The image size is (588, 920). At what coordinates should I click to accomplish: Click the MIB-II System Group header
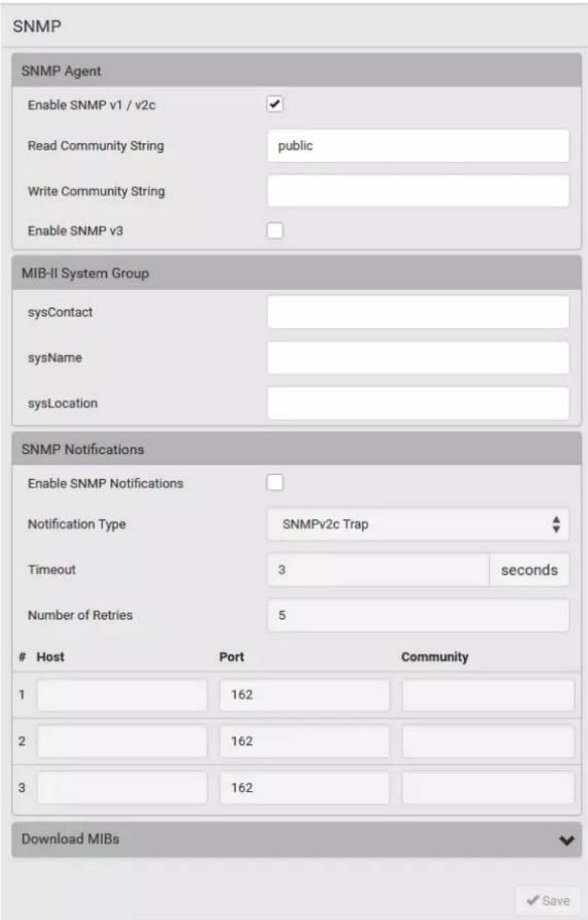click(296, 273)
